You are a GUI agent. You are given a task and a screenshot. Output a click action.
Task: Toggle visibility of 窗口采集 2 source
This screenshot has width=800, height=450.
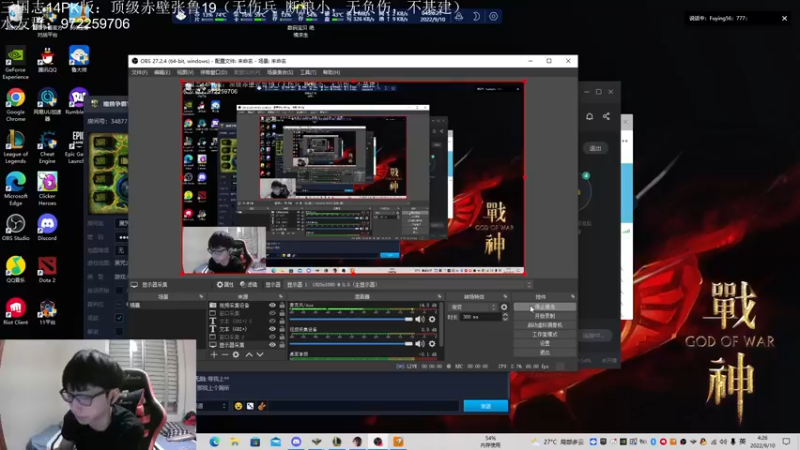pos(272,337)
